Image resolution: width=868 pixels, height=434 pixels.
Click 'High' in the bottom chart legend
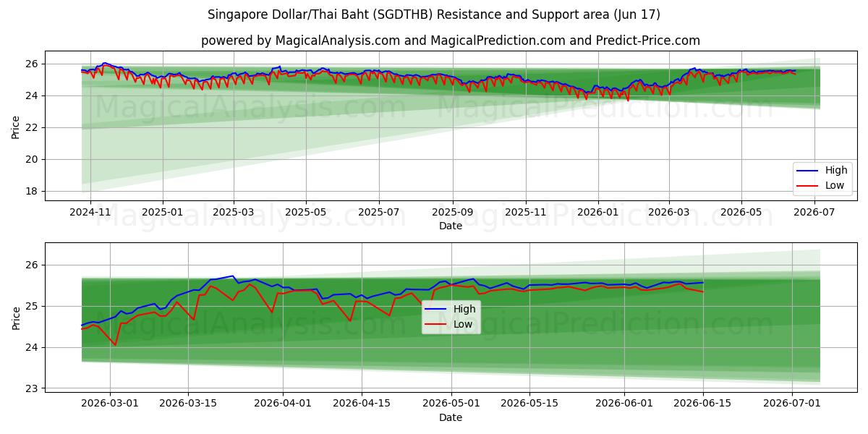pyautogui.click(x=464, y=309)
